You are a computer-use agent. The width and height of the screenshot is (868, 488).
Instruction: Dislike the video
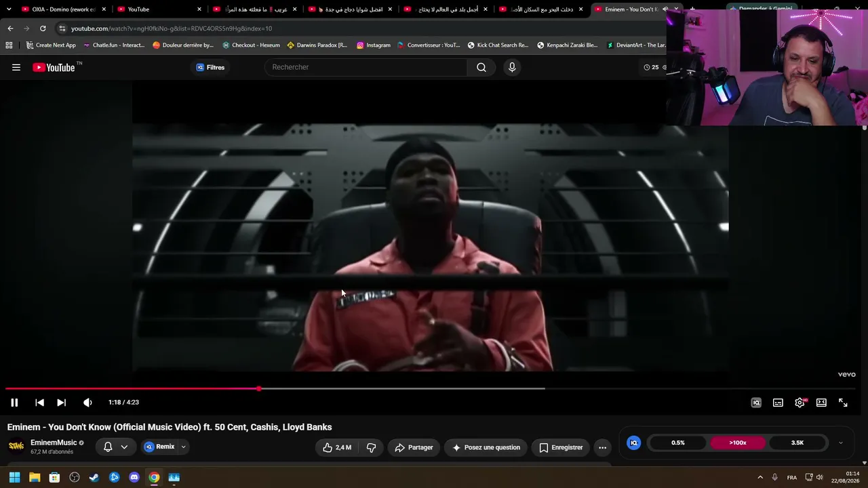click(371, 447)
